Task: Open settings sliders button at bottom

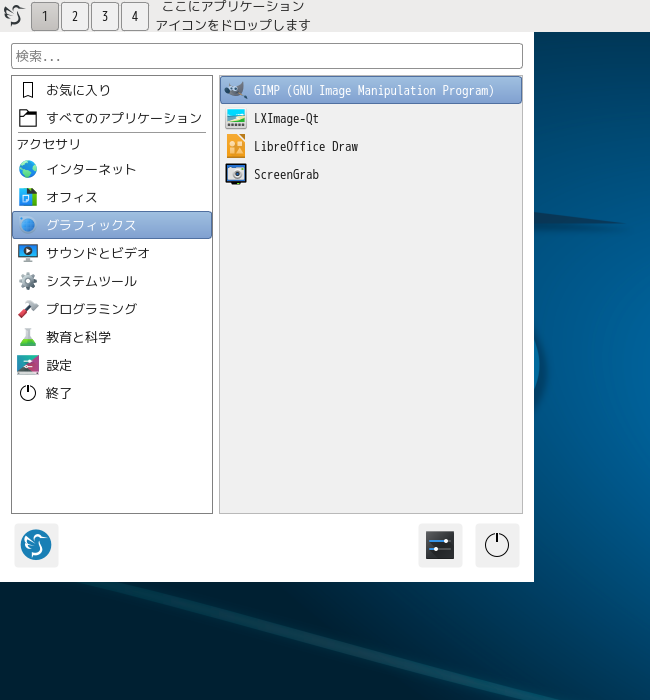Action: coord(440,545)
